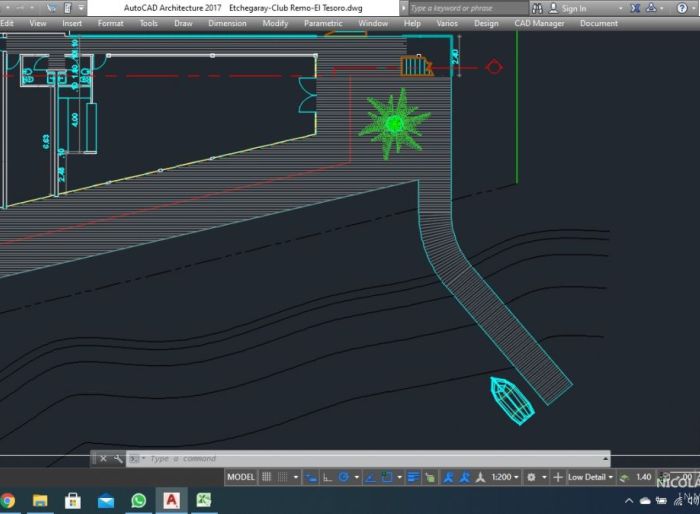Click annotation scale triangle icon

coord(480,477)
